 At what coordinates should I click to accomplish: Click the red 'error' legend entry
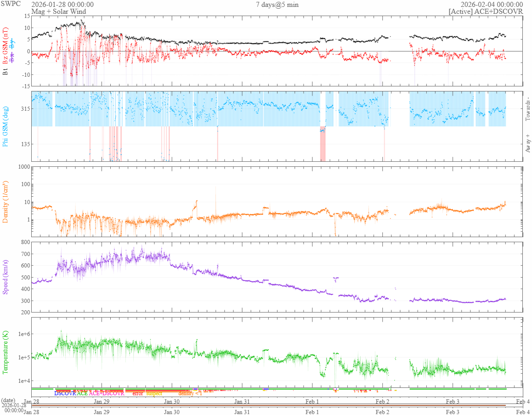[x=138, y=393]
